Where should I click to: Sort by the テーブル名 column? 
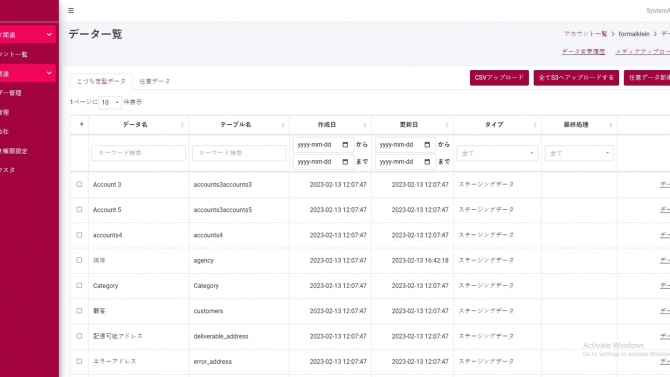(239, 125)
